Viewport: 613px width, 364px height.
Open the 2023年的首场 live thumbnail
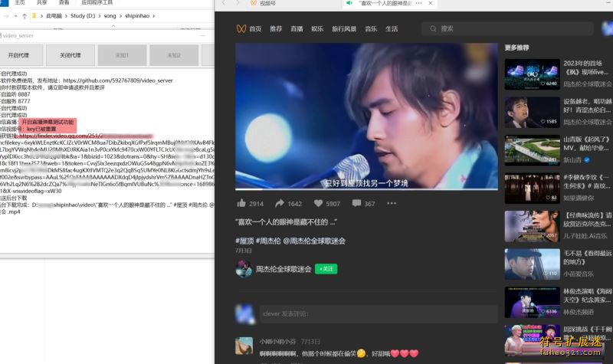pos(532,74)
